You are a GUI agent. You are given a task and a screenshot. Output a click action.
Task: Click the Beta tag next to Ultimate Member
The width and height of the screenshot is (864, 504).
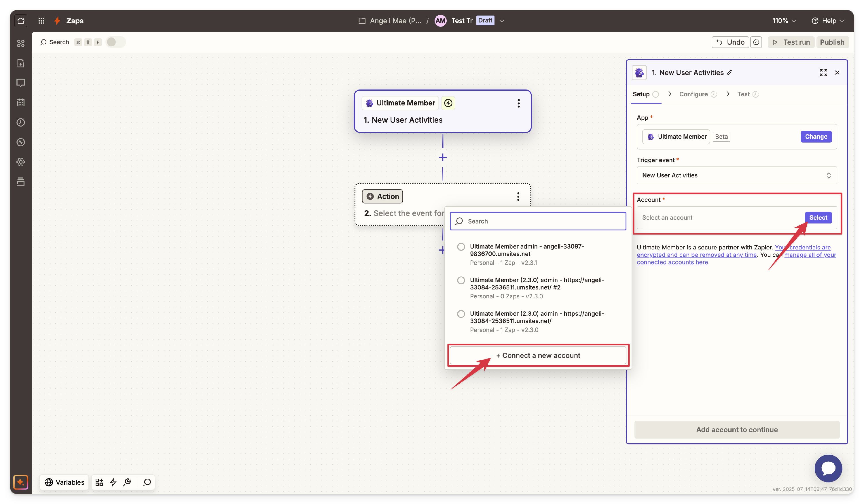click(x=721, y=137)
